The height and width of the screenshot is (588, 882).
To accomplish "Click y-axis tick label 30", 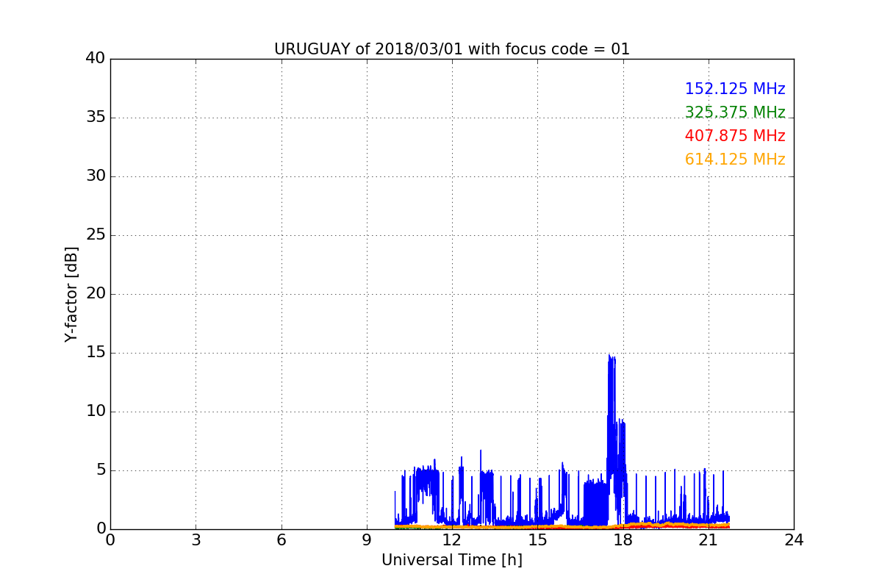I will [96, 176].
